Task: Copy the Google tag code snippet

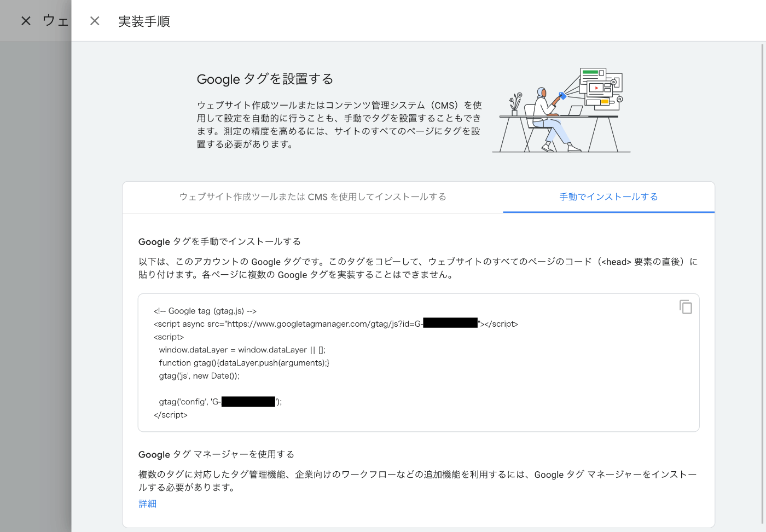Action: click(686, 307)
